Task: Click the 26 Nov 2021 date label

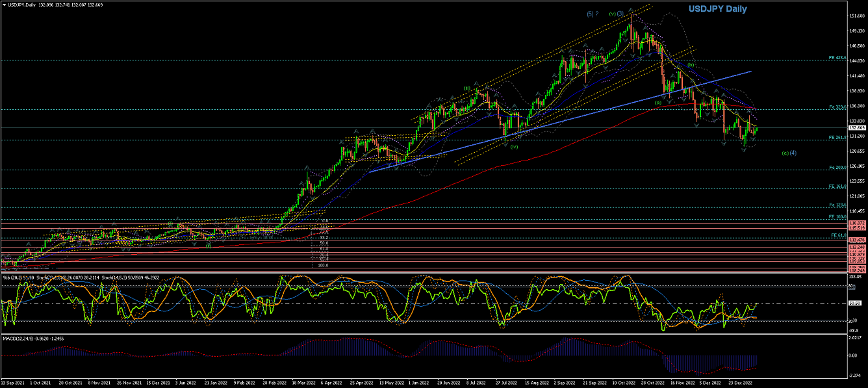Action: tap(130, 383)
